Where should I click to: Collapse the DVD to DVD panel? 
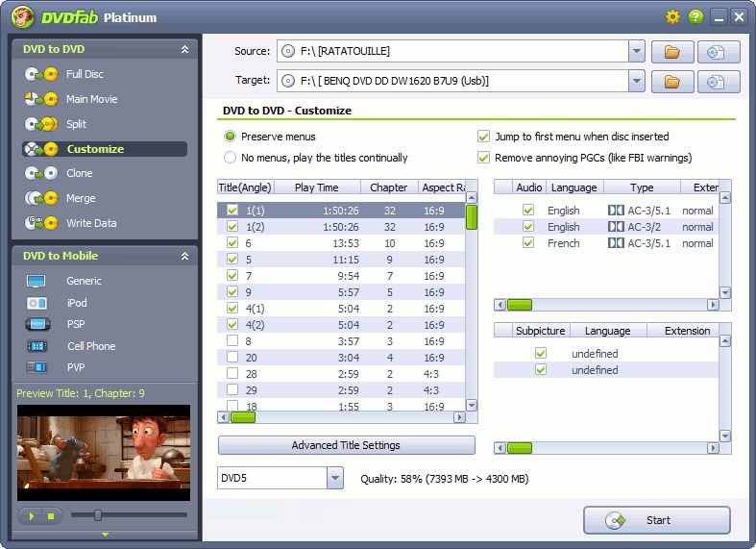[184, 49]
